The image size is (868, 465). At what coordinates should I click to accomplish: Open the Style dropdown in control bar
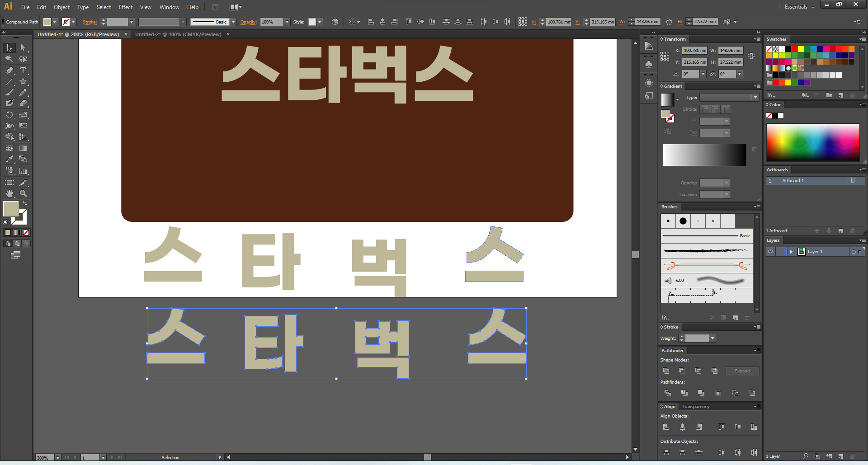click(319, 22)
